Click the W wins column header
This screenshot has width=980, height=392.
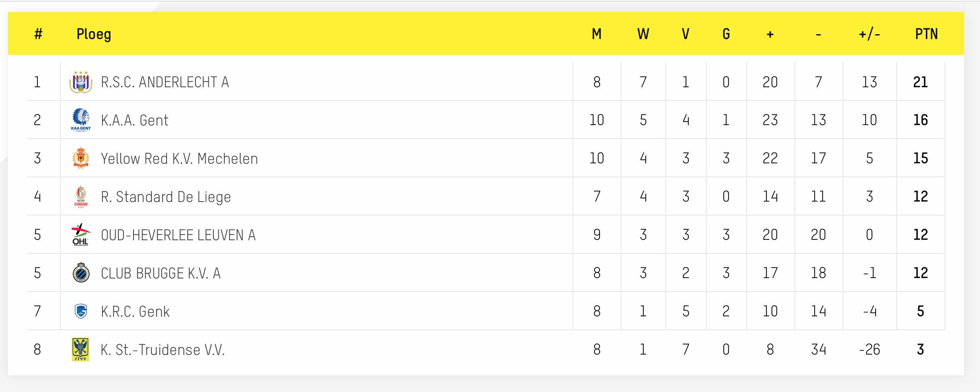(643, 34)
